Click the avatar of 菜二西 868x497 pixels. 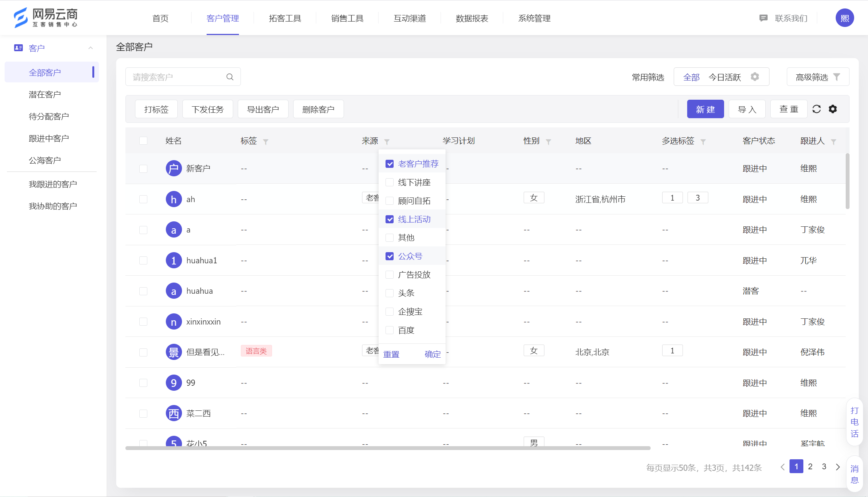tap(174, 413)
